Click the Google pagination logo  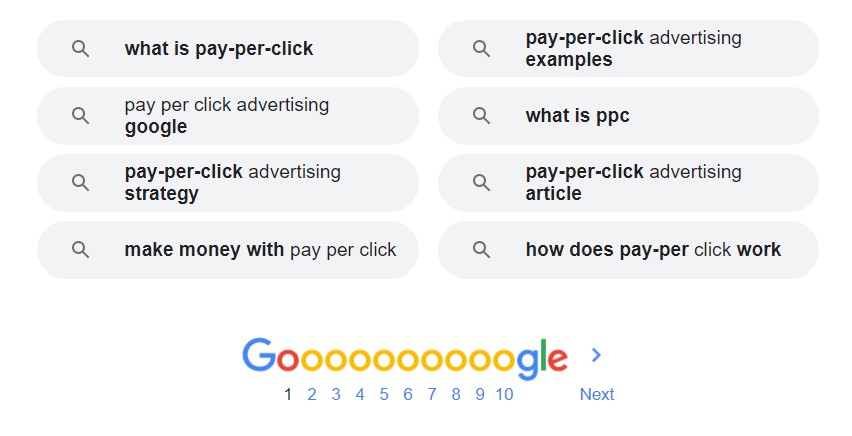click(405, 358)
